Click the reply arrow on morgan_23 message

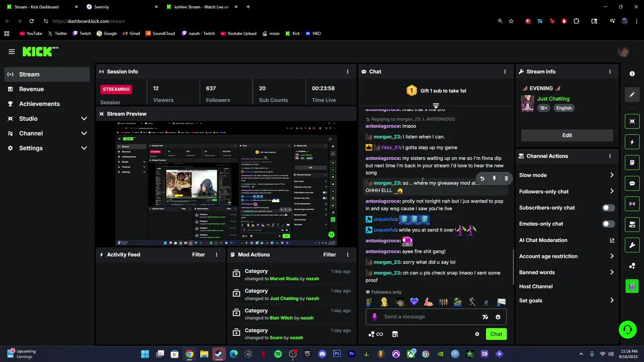tap(482, 178)
